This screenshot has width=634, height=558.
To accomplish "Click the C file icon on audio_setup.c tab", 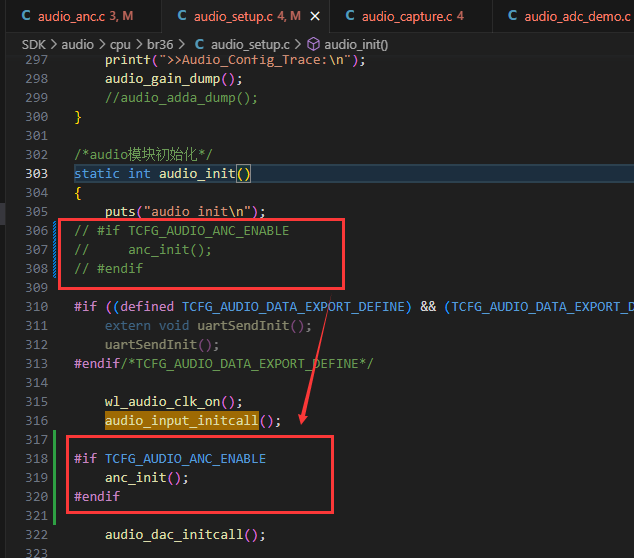I will pos(182,16).
